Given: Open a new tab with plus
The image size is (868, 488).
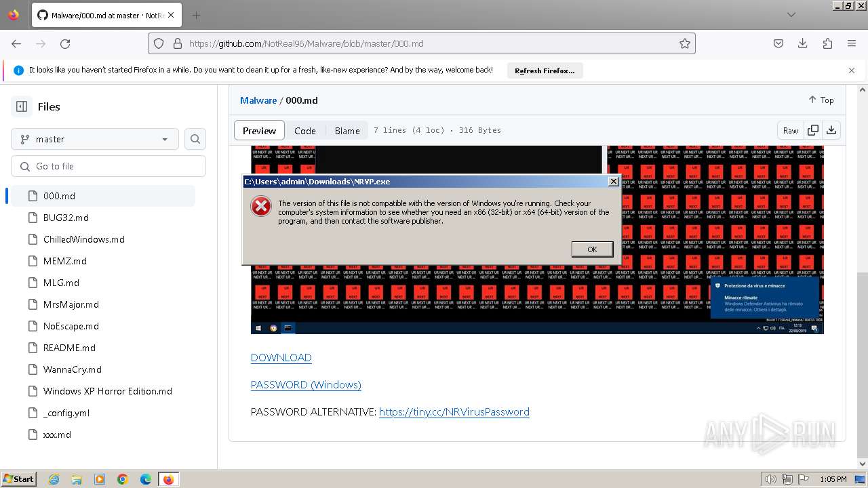Looking at the screenshot, I should coord(196,15).
